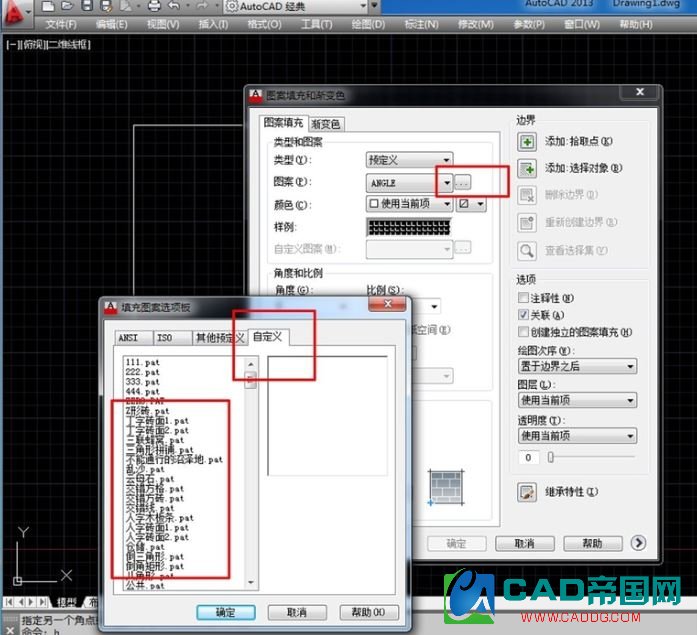Open the 绘图(D) menu
Viewport: 697px width, 635px height.
tap(369, 24)
